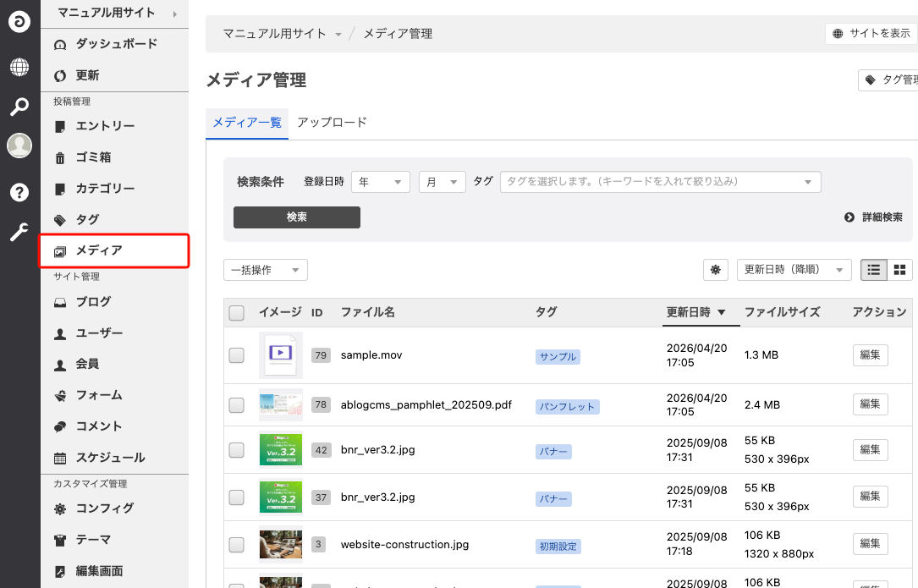Image resolution: width=918 pixels, height=588 pixels.
Task: Open the user avatar profile icon
Action: click(x=19, y=146)
